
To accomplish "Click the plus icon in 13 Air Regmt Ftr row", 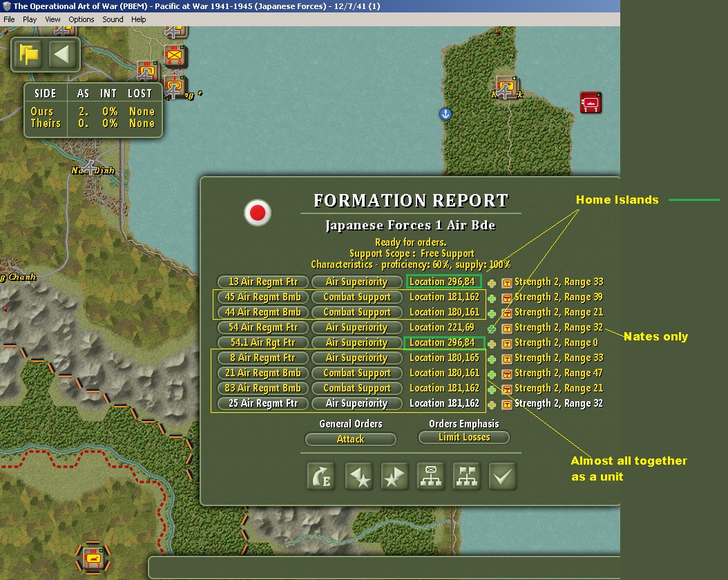I will click(492, 283).
